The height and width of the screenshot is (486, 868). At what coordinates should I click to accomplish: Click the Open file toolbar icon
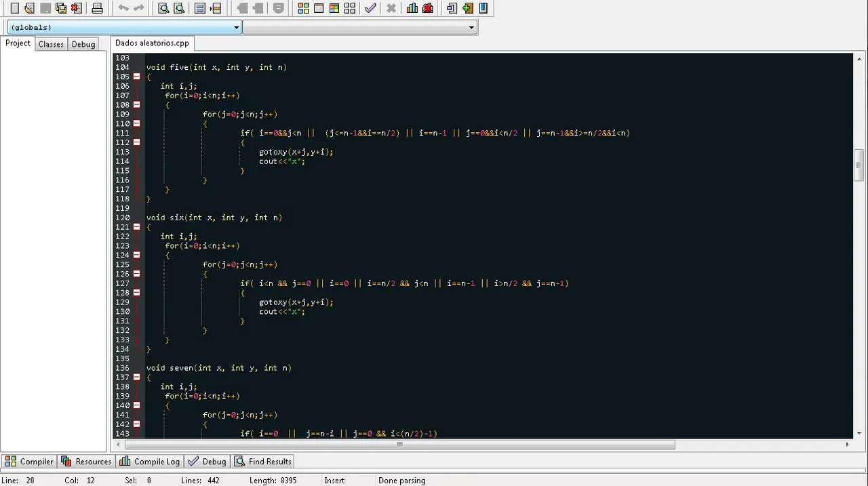(29, 8)
